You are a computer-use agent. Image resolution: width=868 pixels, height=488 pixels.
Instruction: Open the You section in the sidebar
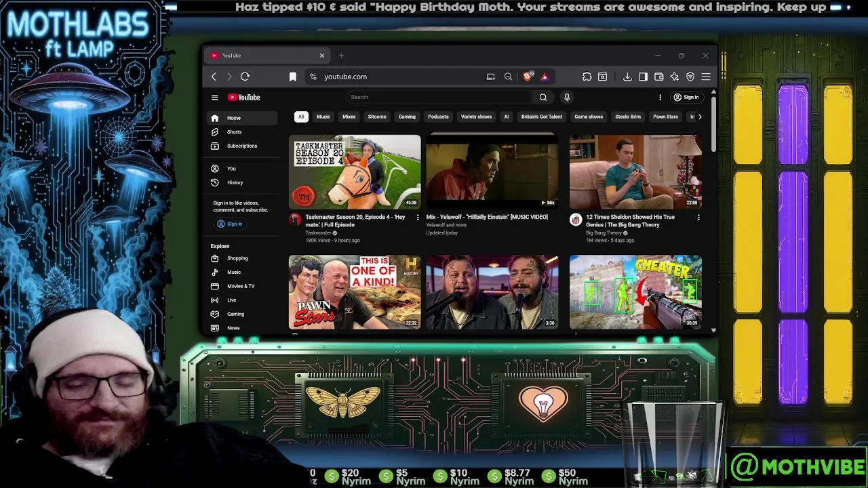241,168
